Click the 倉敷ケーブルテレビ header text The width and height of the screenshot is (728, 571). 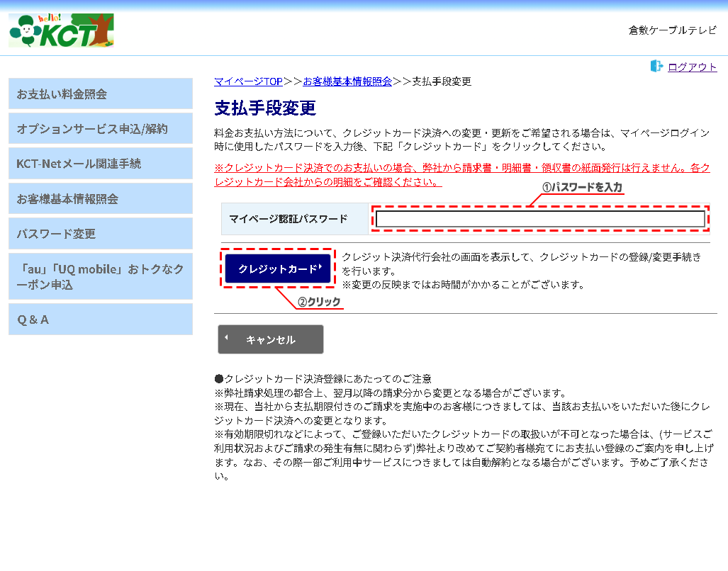pos(672,30)
